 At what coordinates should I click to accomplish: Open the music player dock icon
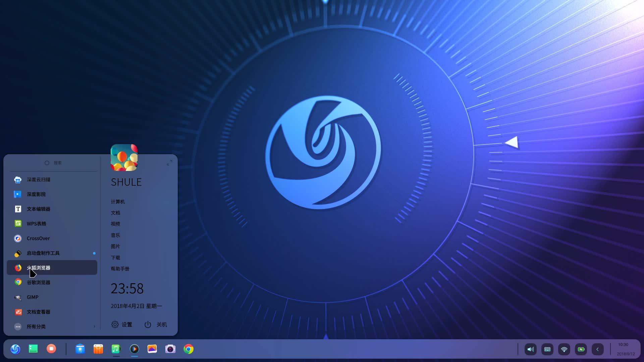click(x=116, y=349)
